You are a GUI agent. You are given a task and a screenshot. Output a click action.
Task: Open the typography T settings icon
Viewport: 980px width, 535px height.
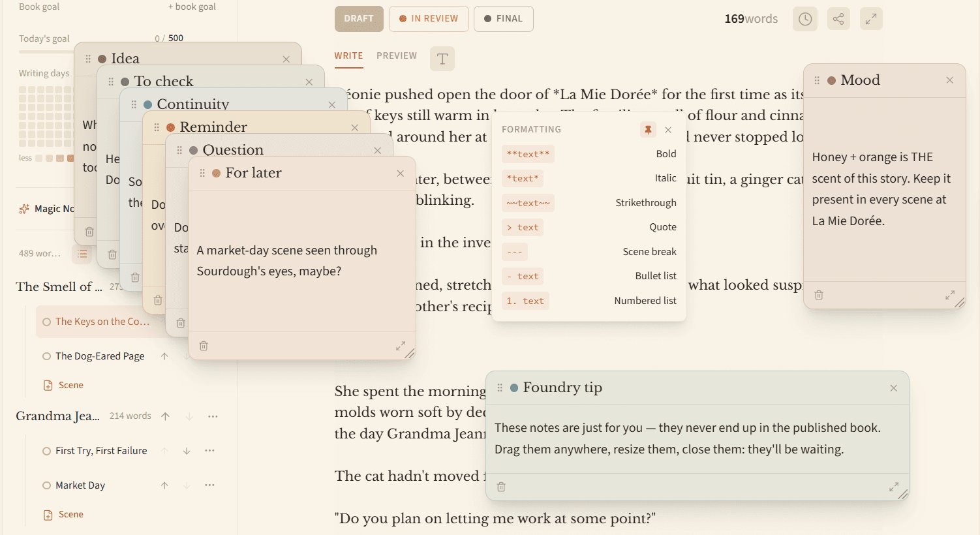point(442,59)
